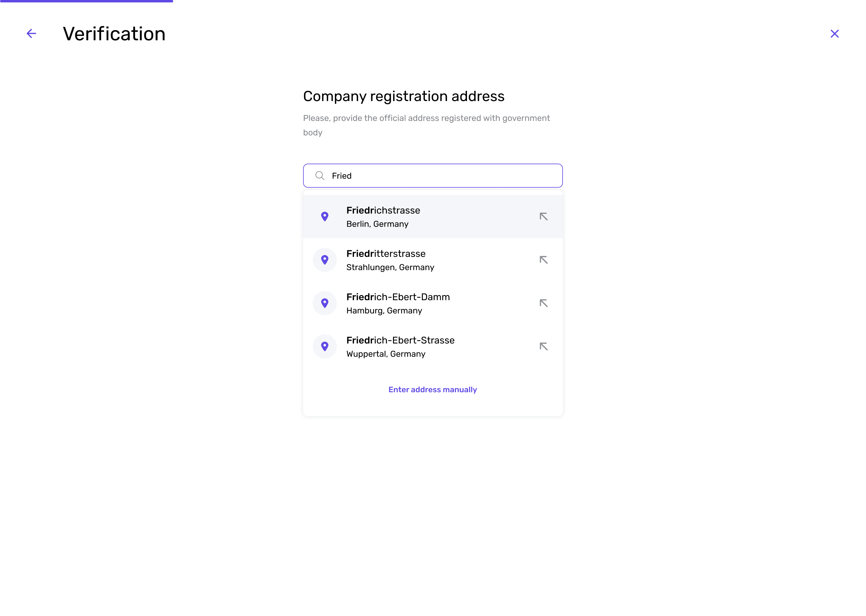Focus the address search field containing "Fried"
The image size is (866, 616).
pos(433,176)
